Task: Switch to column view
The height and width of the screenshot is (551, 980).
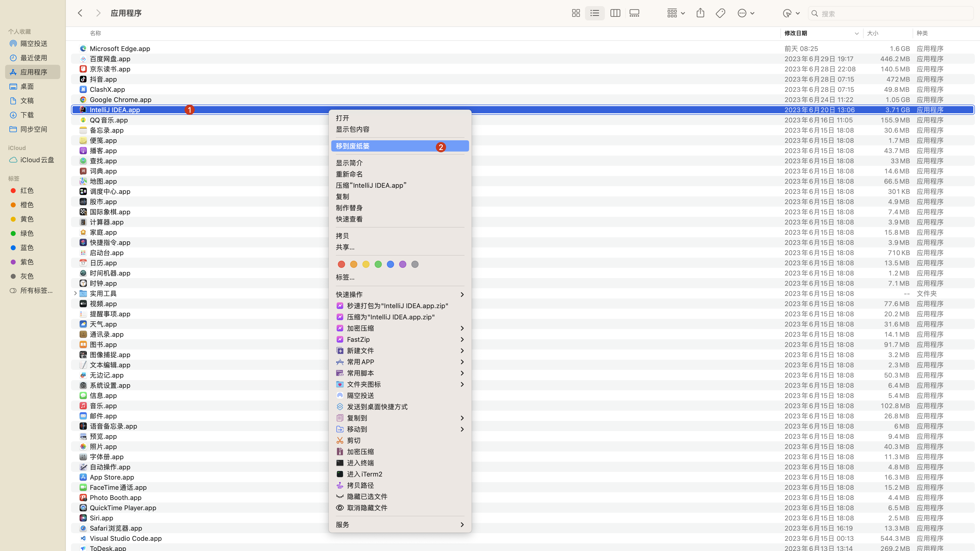Action: click(x=615, y=13)
